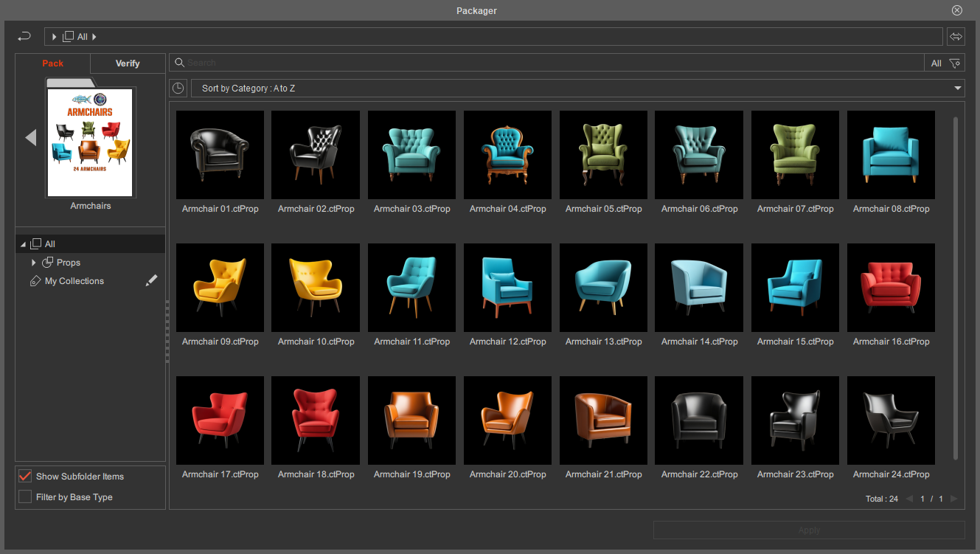Click the vertical scrollbar of the thumbnail grid

point(956,288)
